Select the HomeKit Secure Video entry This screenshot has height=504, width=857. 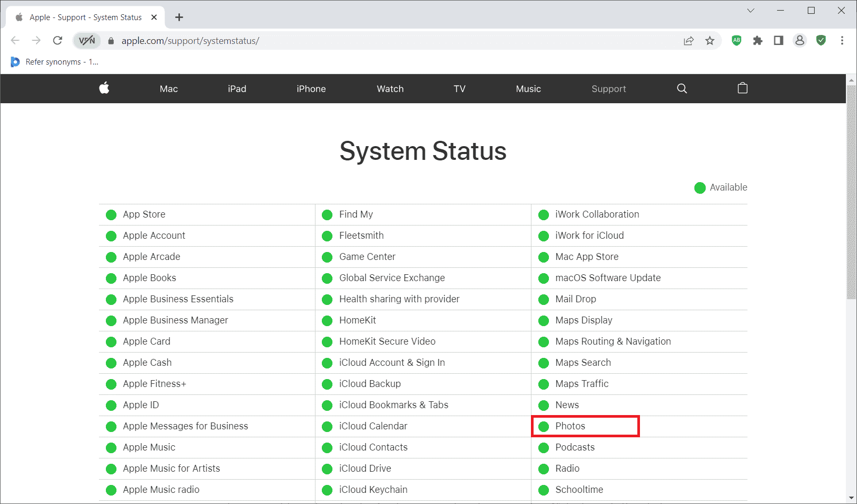[387, 341]
